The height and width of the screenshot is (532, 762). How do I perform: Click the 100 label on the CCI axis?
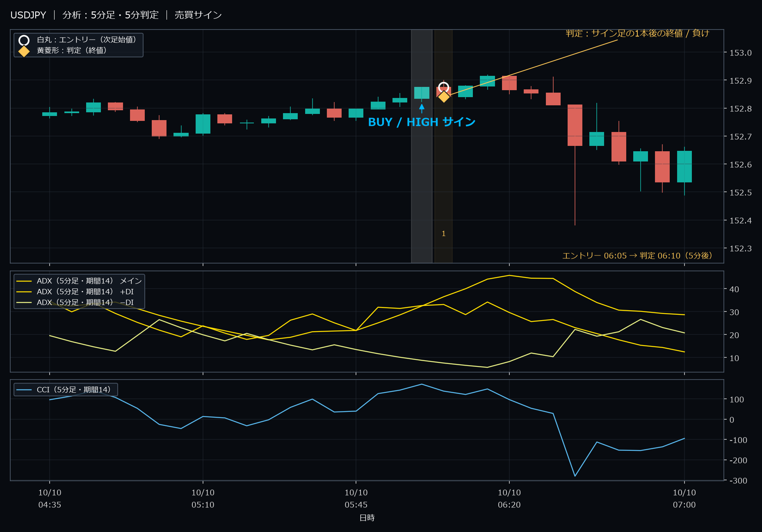737,400
